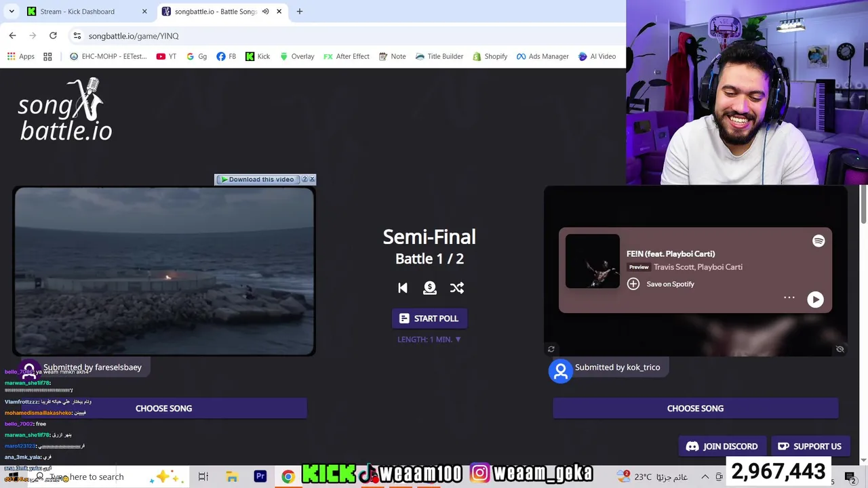Click the FE!N (feat. Playboi Carti) title
Screen dimensions: 868x488
(x=671, y=253)
